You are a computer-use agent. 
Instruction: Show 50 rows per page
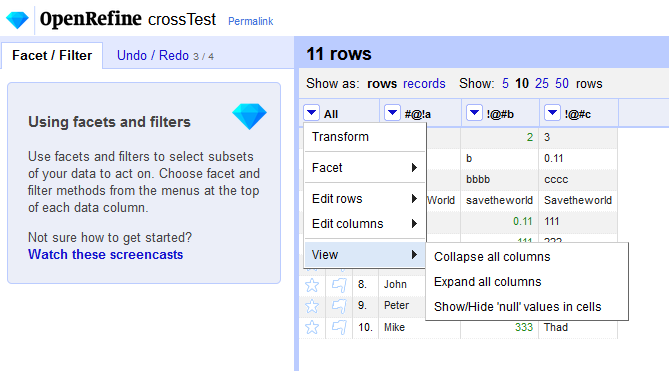tap(562, 84)
